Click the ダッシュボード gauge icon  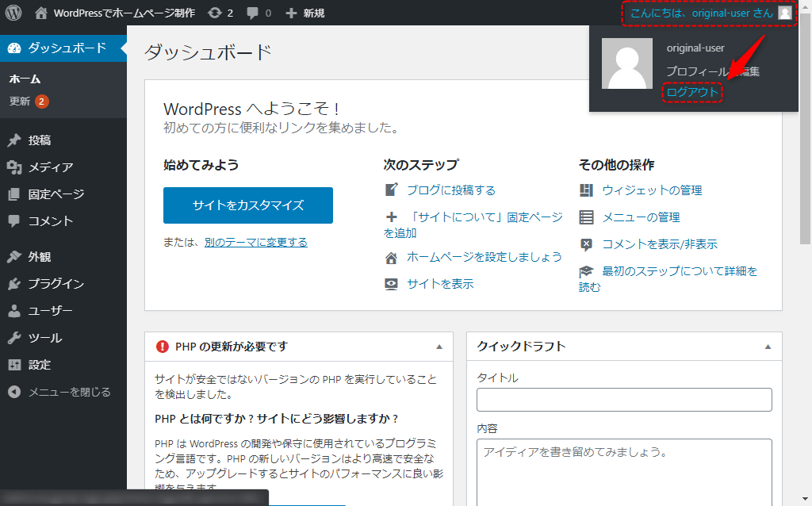tap(14, 48)
